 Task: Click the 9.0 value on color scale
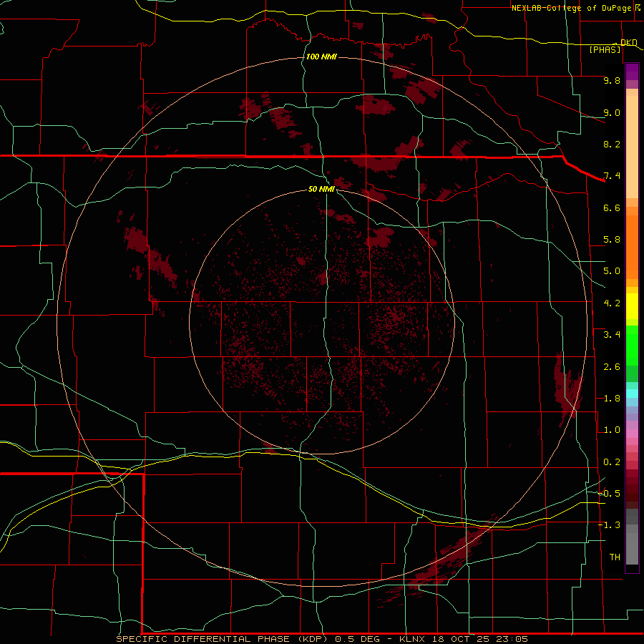tap(612, 112)
